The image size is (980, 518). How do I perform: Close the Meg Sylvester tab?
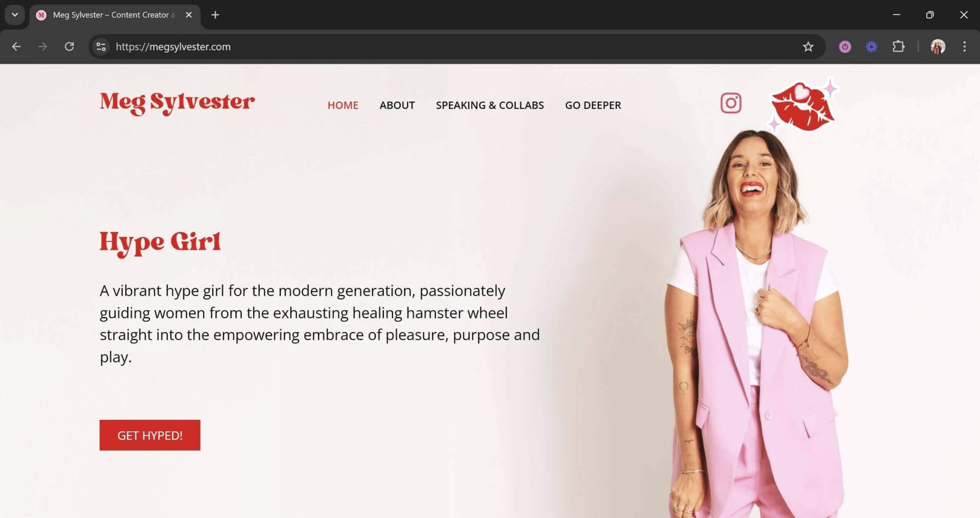pos(189,15)
